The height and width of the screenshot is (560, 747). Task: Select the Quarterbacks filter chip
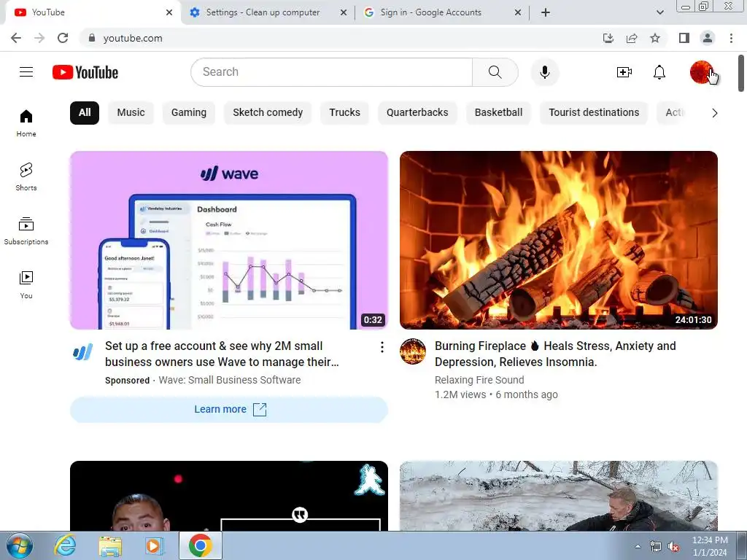[417, 113]
